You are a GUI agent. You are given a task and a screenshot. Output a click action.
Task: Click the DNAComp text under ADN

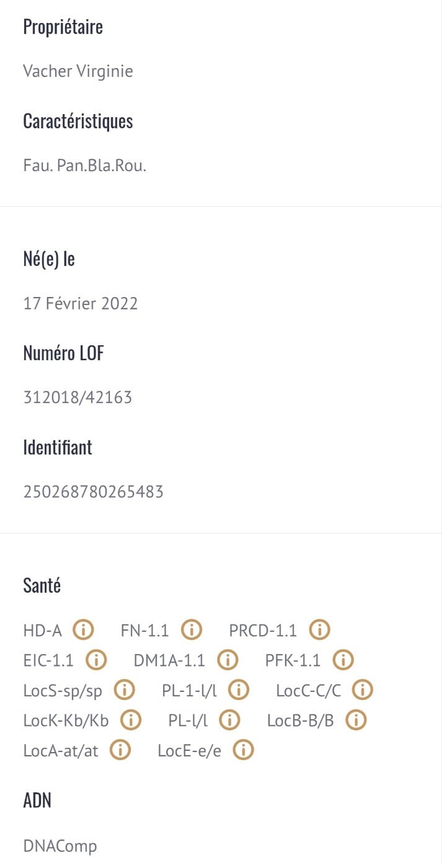coord(60,846)
